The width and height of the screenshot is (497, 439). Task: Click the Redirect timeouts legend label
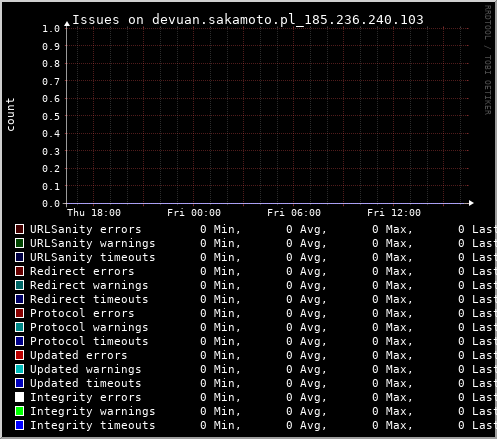coord(89,299)
